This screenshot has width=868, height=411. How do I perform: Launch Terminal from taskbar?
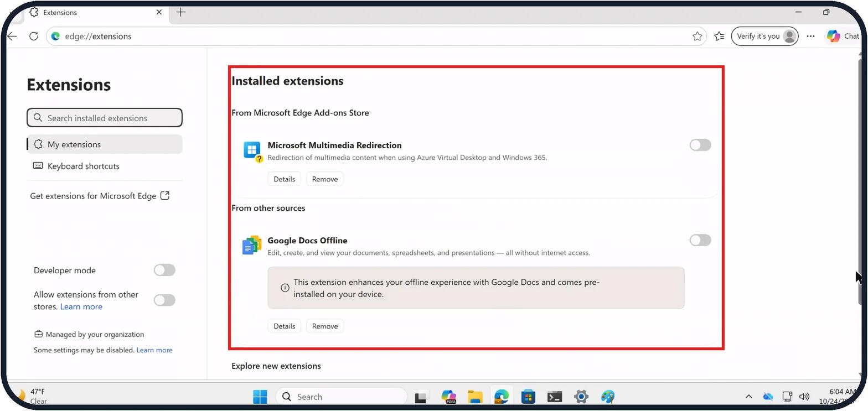coord(555,397)
